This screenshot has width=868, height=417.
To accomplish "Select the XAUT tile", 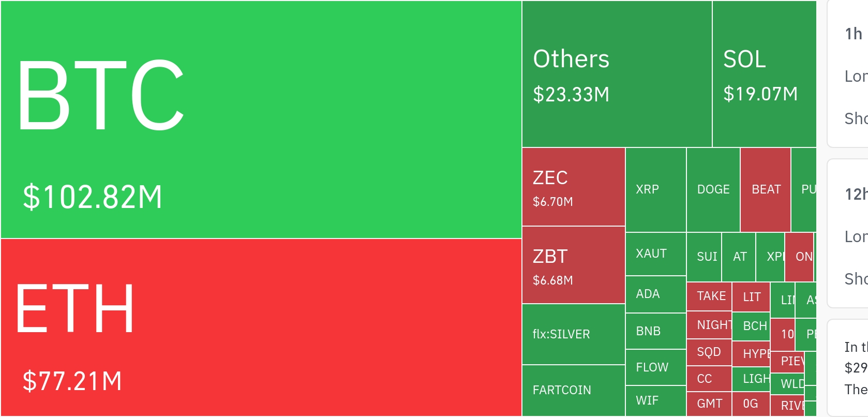I will (655, 254).
